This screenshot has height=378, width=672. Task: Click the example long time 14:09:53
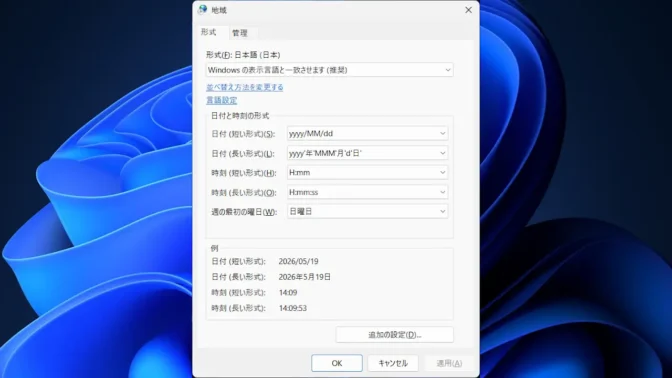293,308
